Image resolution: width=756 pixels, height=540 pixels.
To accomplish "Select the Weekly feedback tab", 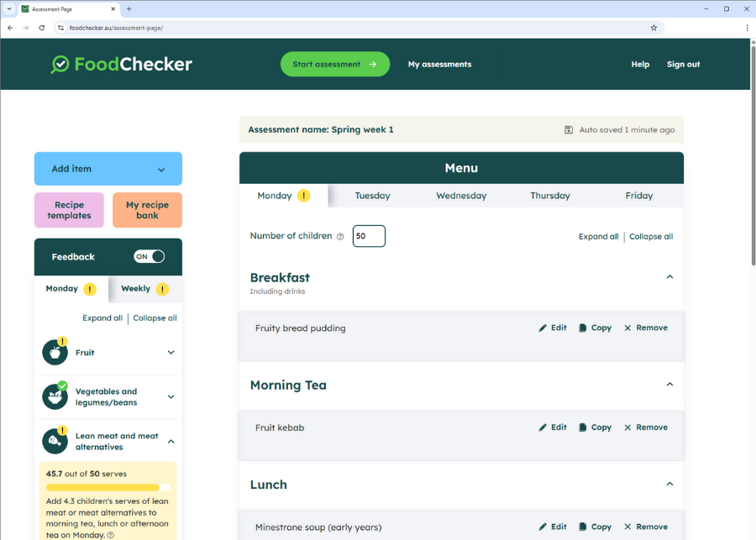I will 144,289.
